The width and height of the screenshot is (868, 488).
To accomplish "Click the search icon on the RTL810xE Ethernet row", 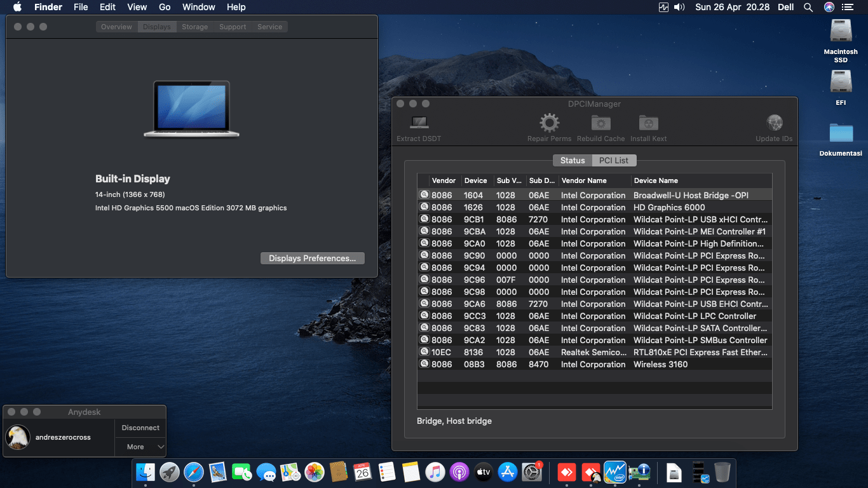I will 424,352.
